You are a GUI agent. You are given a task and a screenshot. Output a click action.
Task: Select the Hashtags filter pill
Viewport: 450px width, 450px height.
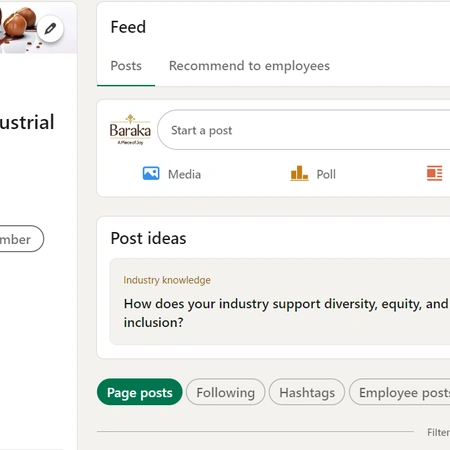coord(307,392)
